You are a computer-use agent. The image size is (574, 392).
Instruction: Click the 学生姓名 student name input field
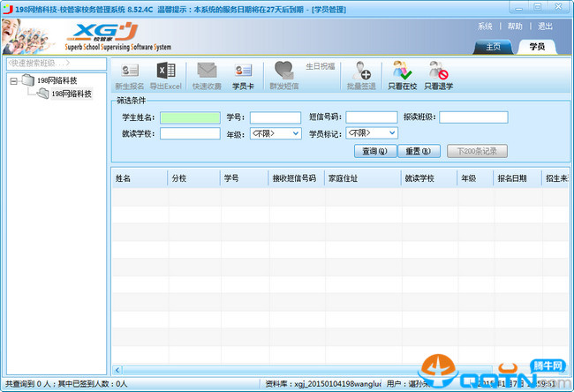click(x=190, y=117)
